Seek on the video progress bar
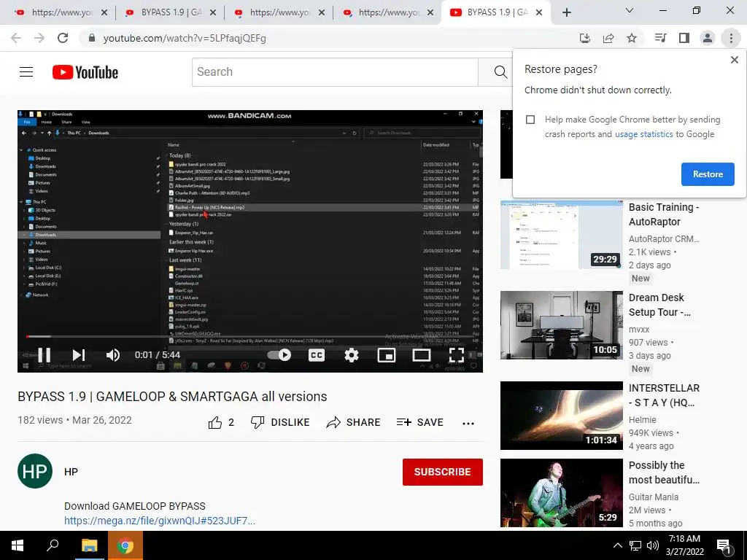Screen dimensions: 747x560 [250, 337]
